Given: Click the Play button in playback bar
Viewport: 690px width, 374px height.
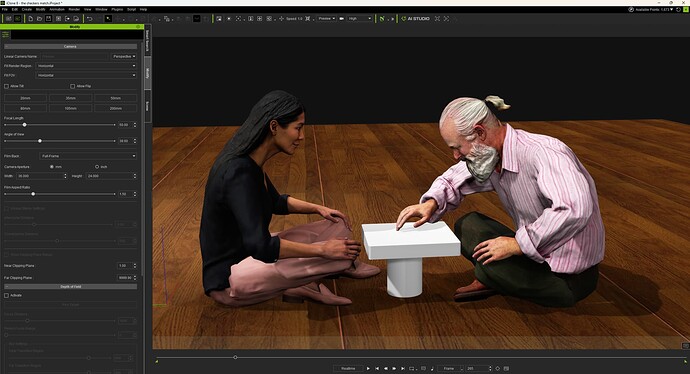Looking at the screenshot, I should click(368, 368).
